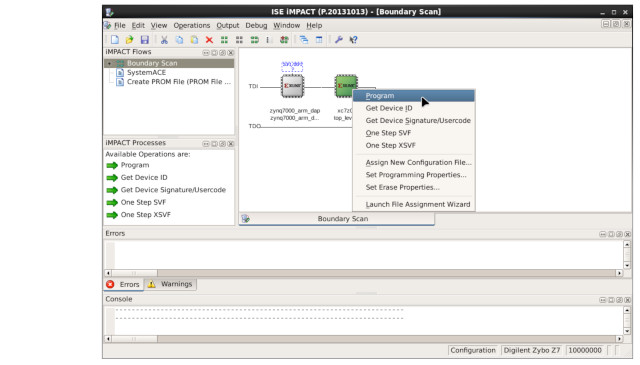
Task: Click the Get Device ID green arrow
Action: pyautogui.click(x=112, y=178)
